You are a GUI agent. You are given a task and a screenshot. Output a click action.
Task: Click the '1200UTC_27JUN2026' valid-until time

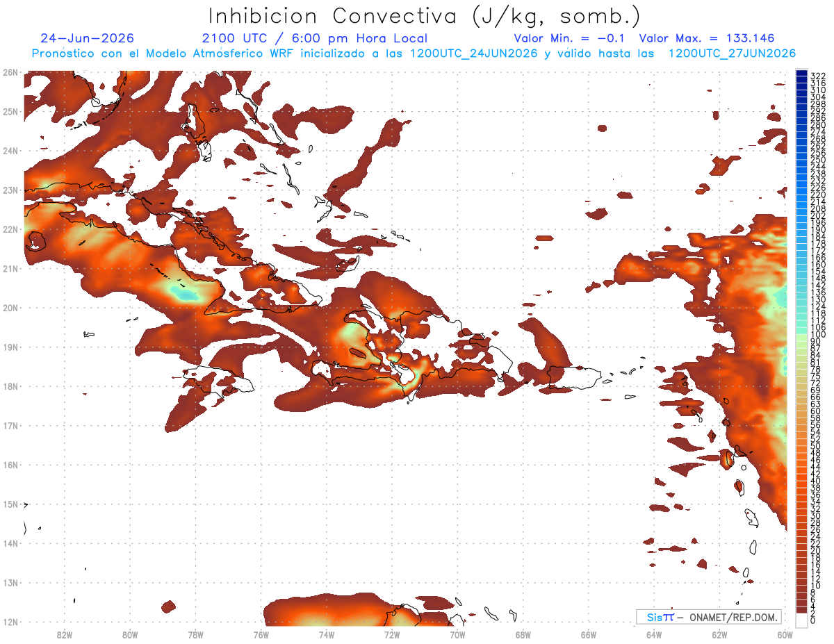pyautogui.click(x=732, y=53)
